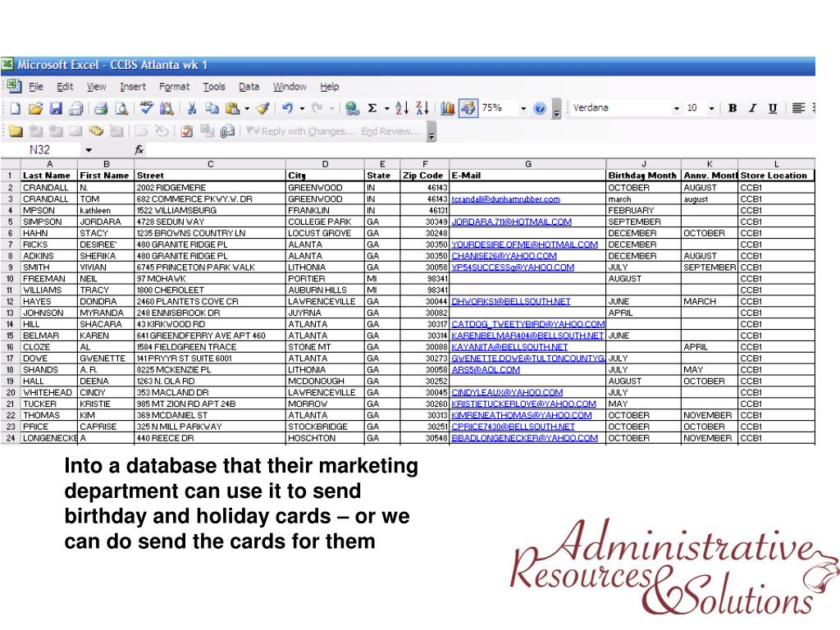Open the CINDYLEAUX@YAHOO.COM email link
This screenshot has width=840, height=630.
coord(507,393)
